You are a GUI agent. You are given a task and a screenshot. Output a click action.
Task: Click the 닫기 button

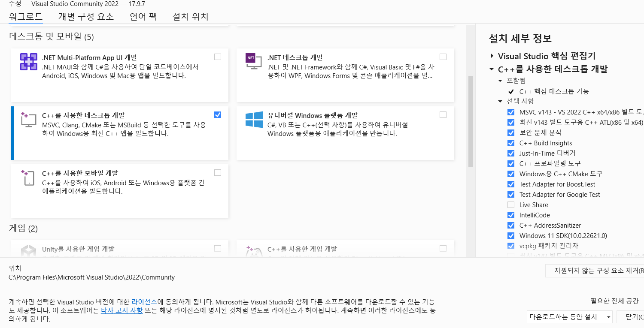point(630,317)
